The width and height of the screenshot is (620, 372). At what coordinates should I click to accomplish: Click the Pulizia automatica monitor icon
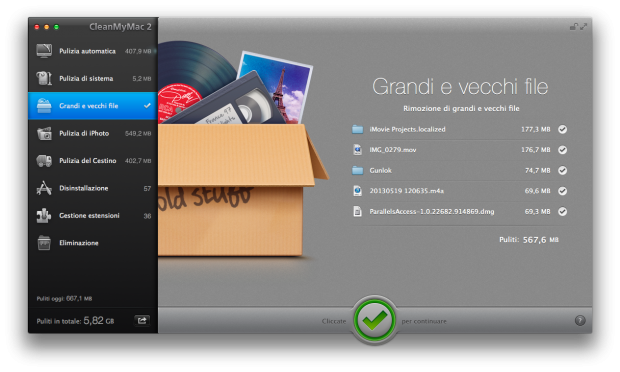[x=44, y=51]
